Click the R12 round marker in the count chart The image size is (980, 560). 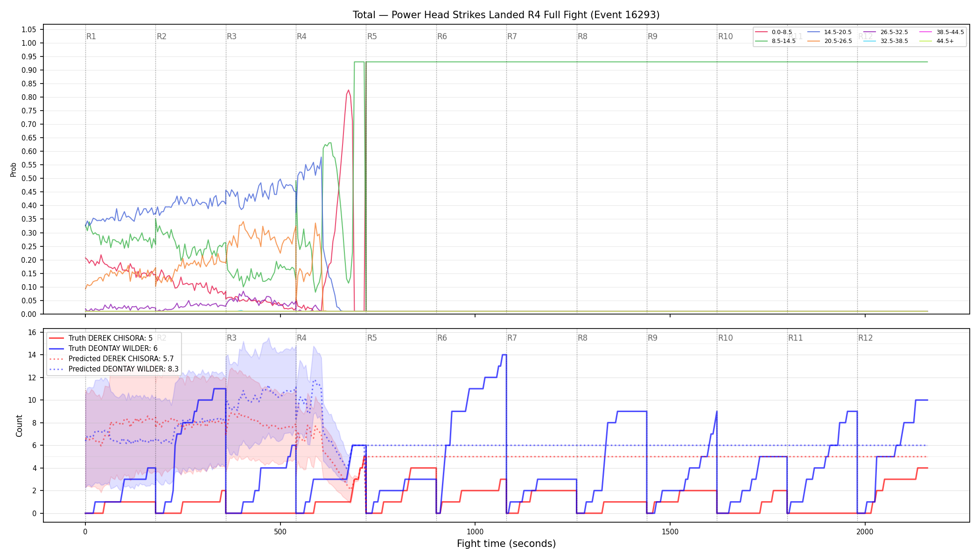[866, 338]
